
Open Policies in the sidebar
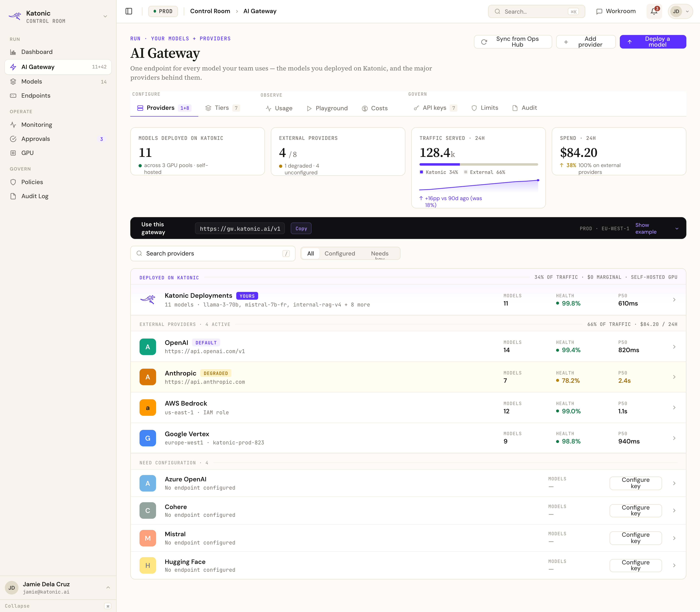tap(58, 182)
